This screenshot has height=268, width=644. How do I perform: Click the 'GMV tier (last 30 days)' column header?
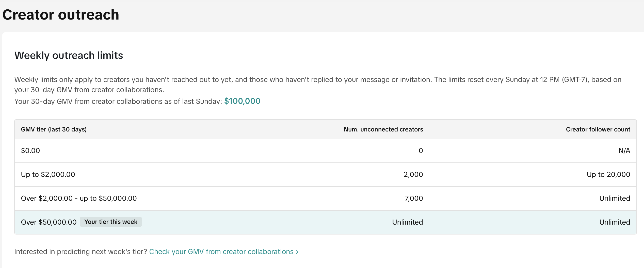click(x=54, y=129)
